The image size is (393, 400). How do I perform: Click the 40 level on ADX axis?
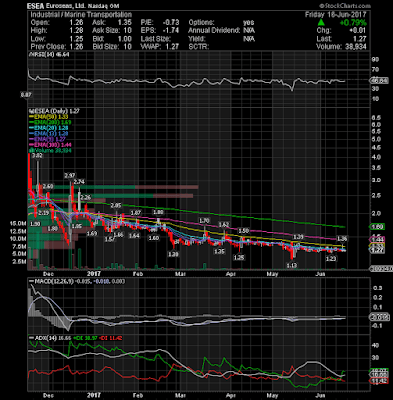pos(375,345)
